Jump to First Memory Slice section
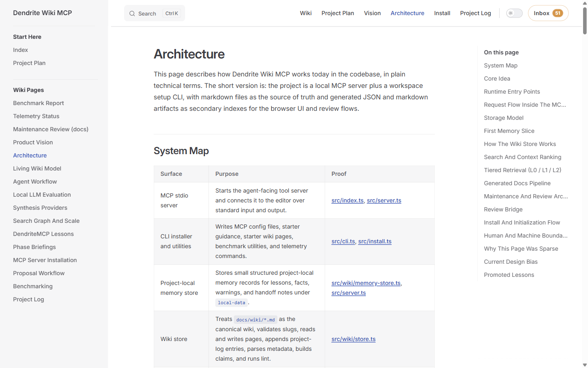This screenshot has height=368, width=588. (x=509, y=131)
